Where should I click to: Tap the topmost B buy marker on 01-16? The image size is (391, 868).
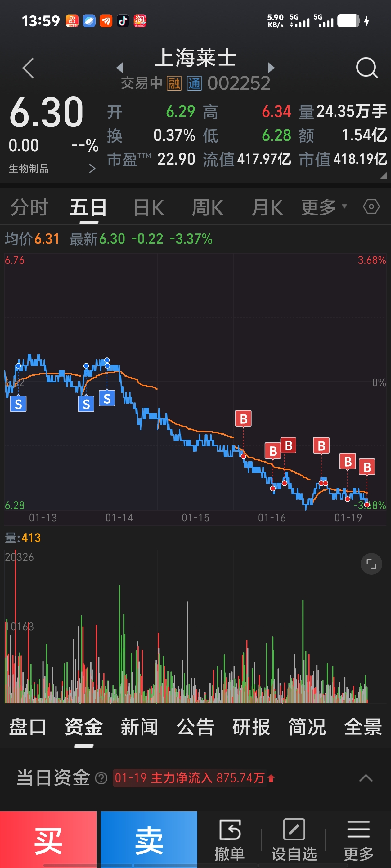point(243,418)
